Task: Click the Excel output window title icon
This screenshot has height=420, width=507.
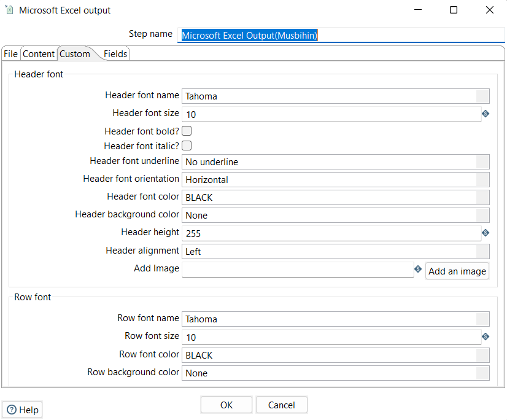Action: tap(9, 10)
